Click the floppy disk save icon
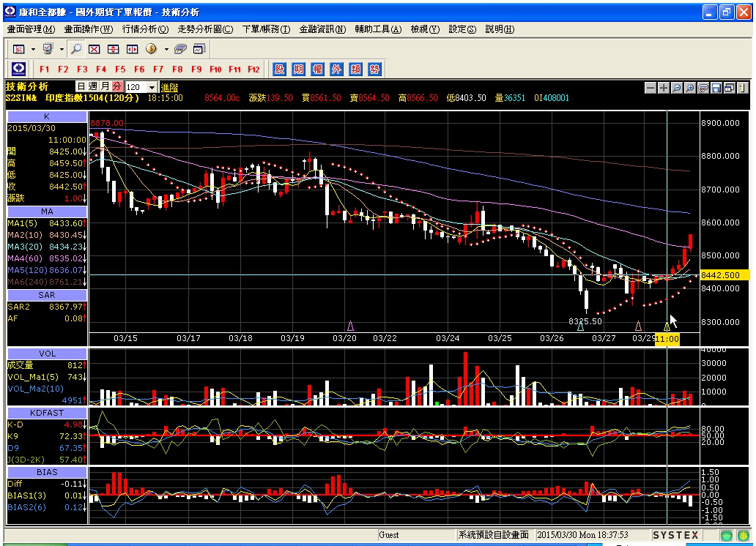This screenshot has height=546, width=756. pos(716,88)
